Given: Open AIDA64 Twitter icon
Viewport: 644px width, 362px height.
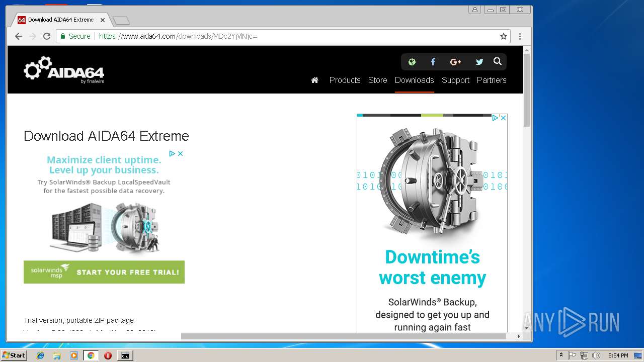Looking at the screenshot, I should 479,62.
